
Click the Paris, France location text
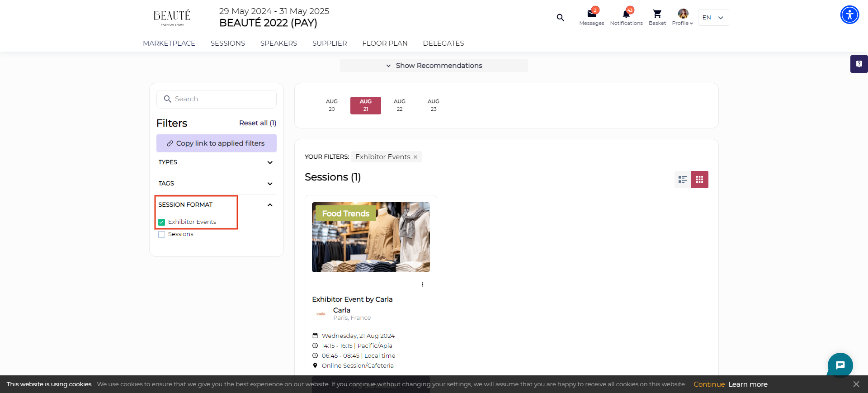click(352, 318)
